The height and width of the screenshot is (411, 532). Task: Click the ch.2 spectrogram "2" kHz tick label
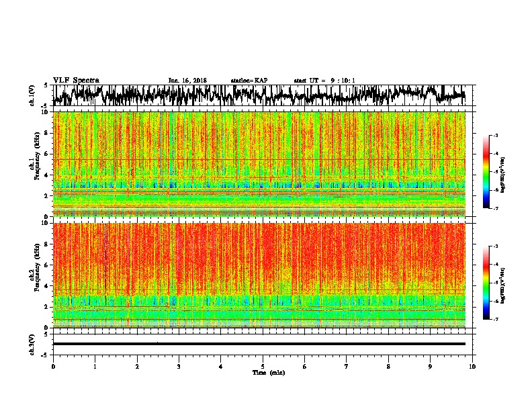[x=47, y=307]
